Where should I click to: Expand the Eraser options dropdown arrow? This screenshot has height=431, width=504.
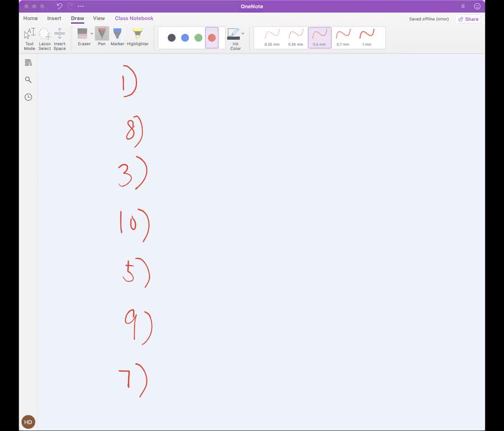coord(92,34)
